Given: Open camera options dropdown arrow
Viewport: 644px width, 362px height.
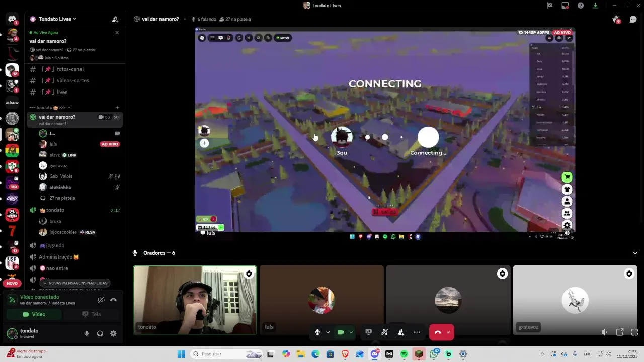Looking at the screenshot, I should point(351,332).
